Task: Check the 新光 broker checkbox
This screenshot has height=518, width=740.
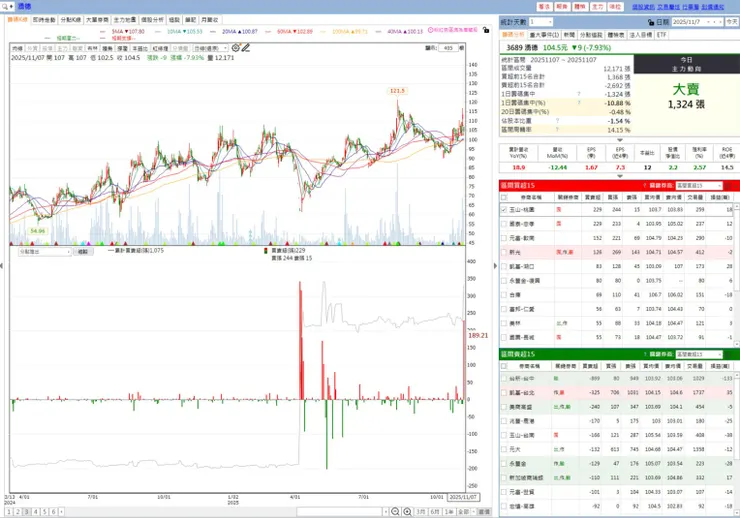Action: point(504,252)
